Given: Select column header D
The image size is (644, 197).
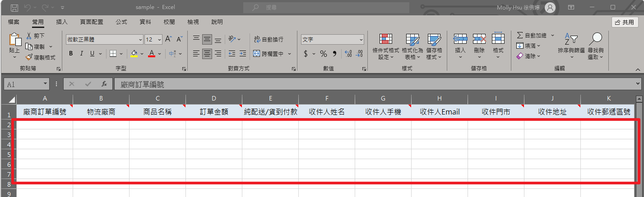Looking at the screenshot, I should point(213,99).
